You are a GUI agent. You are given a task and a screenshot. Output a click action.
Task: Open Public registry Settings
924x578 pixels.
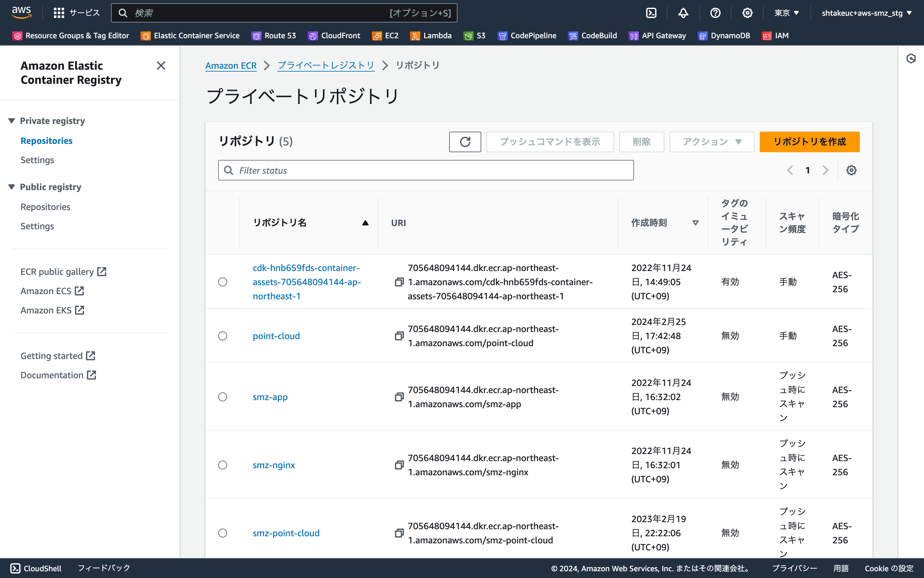click(x=37, y=226)
